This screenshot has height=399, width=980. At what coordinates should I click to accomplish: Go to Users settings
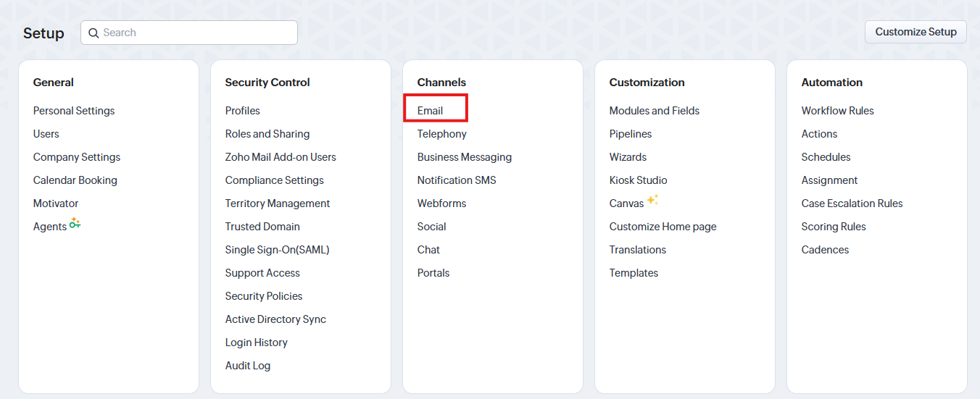(46, 134)
